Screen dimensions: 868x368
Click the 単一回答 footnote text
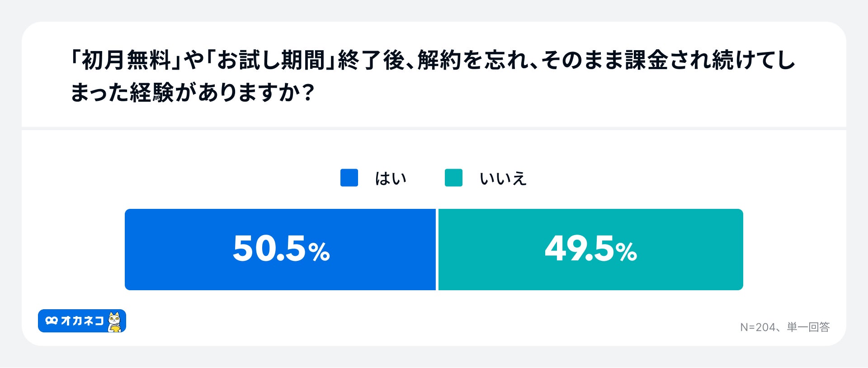[808, 327]
